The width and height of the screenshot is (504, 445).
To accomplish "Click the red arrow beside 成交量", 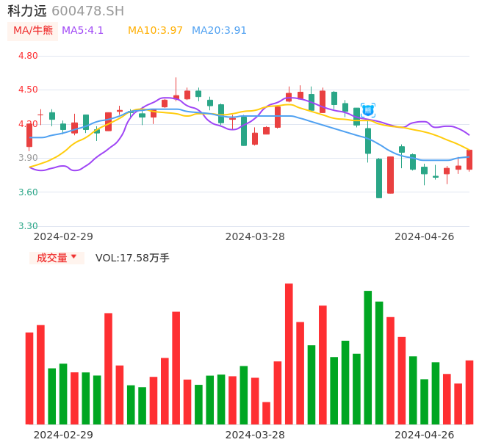I will pyautogui.click(x=73, y=257).
